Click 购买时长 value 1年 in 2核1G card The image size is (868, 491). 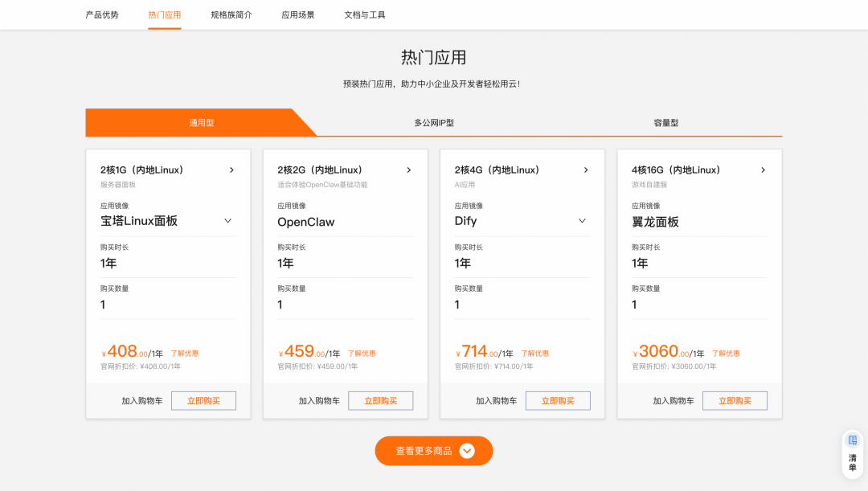(108, 263)
